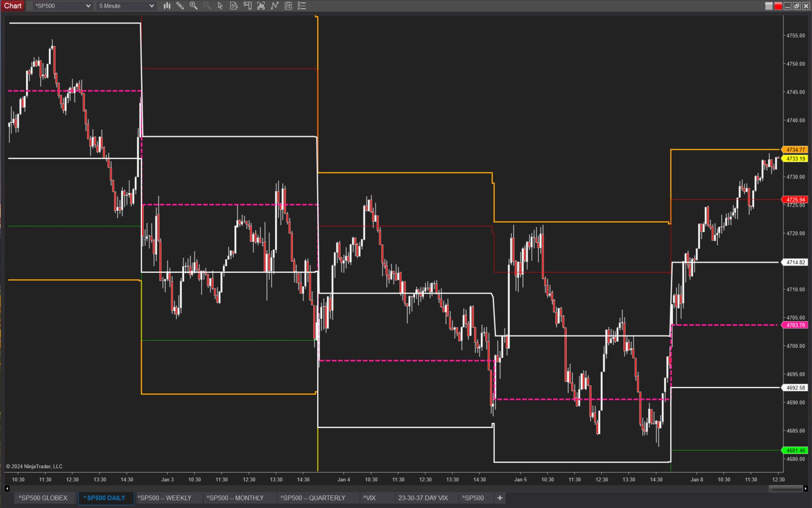Toggle the Chart Trader panel icon

[x=247, y=6]
